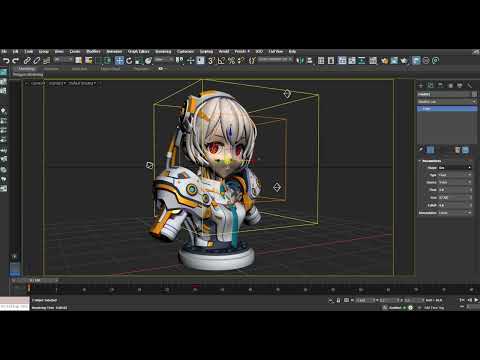Switch to the Create command panel tab
This screenshot has width=480, height=360.
pyautogui.click(x=421, y=85)
